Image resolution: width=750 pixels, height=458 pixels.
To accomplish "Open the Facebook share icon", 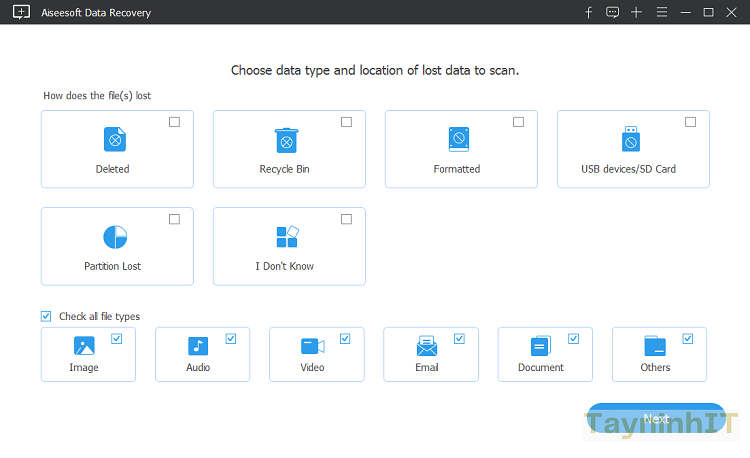I will [588, 12].
